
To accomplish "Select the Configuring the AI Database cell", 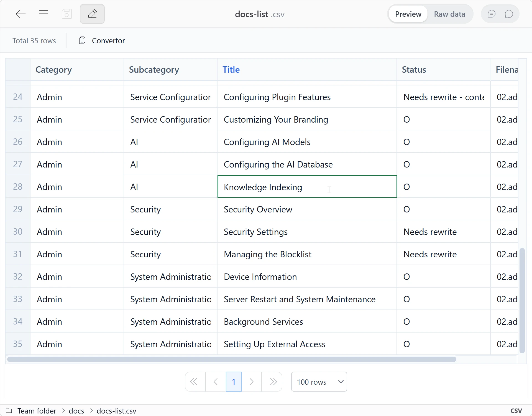I will [x=307, y=164].
